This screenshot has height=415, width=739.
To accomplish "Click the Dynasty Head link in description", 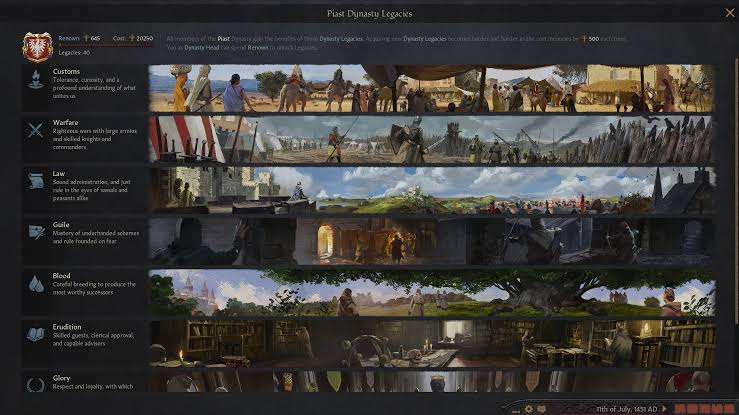I will tap(202, 48).
